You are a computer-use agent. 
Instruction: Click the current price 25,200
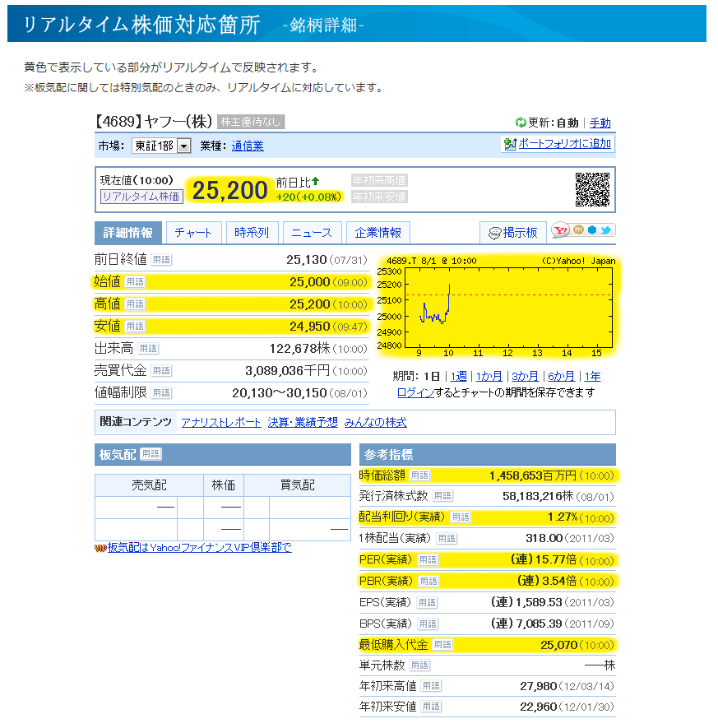pyautogui.click(x=229, y=190)
